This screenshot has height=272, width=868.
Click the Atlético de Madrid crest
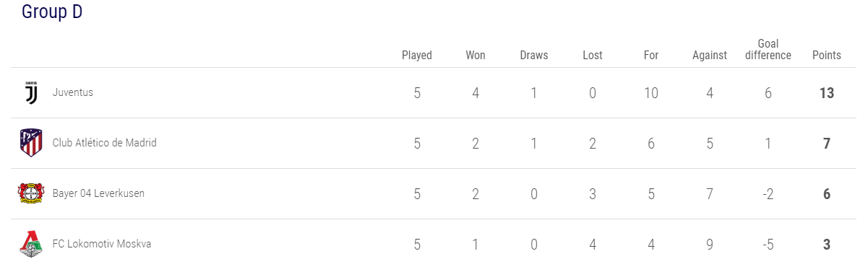coord(31,144)
